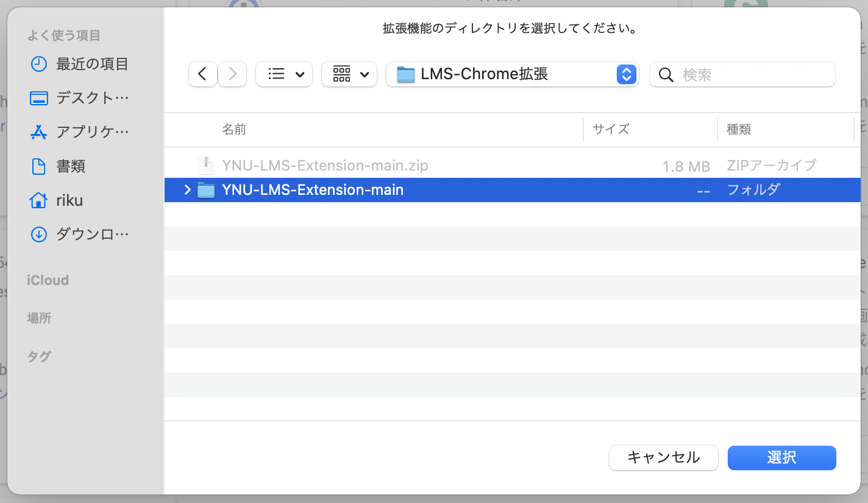Click the よく使う項目 sidebar header
The height and width of the screenshot is (503, 868).
coord(63,36)
